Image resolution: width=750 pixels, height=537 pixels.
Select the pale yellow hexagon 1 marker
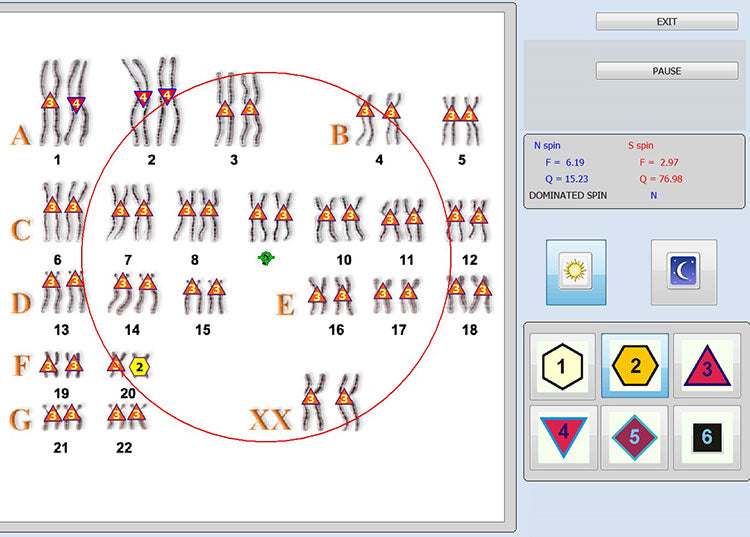(x=561, y=366)
